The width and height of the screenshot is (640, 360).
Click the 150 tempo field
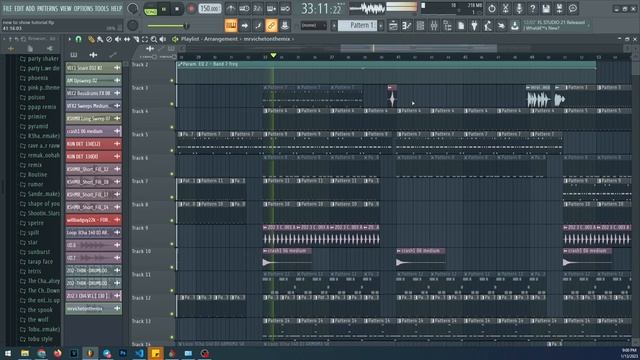point(209,9)
